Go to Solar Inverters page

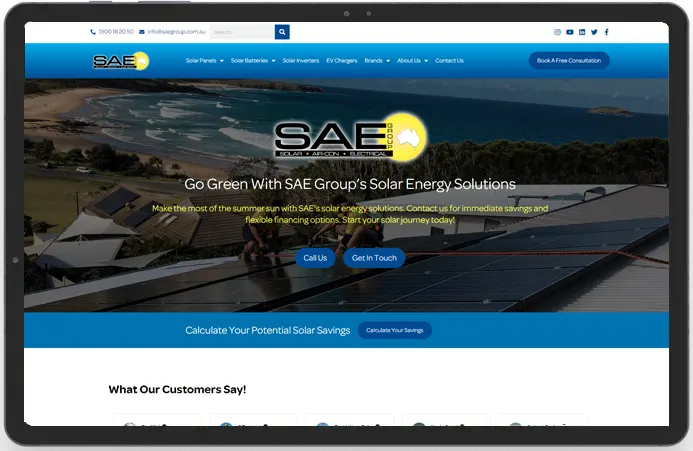(301, 61)
